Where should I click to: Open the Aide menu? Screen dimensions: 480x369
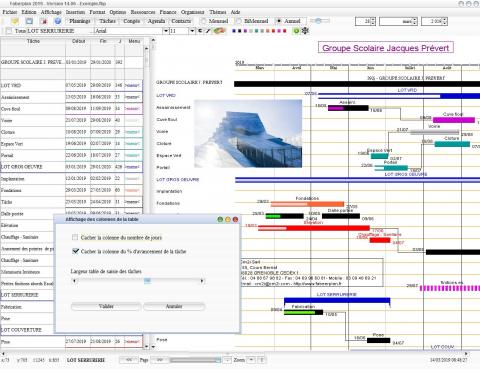tap(235, 12)
